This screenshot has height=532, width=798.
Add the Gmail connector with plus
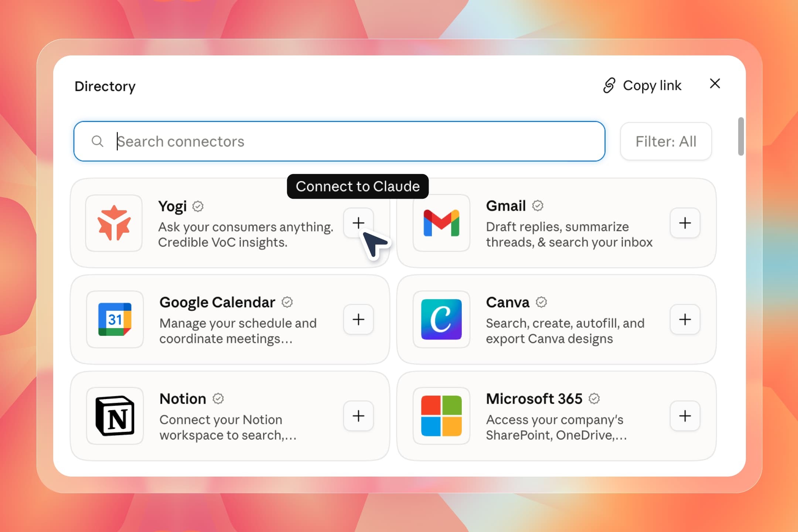pyautogui.click(x=685, y=223)
